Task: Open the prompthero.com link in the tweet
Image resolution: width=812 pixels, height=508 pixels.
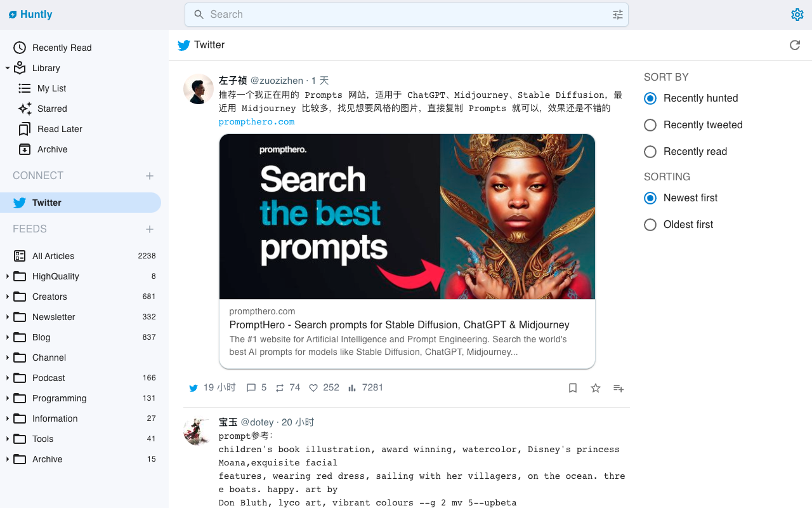Action: click(256, 122)
